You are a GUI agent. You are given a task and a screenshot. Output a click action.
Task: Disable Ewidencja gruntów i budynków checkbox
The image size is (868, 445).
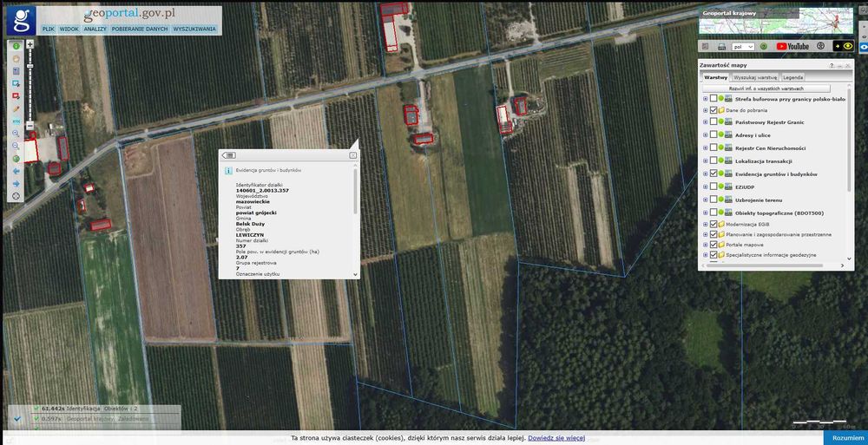coord(713,173)
